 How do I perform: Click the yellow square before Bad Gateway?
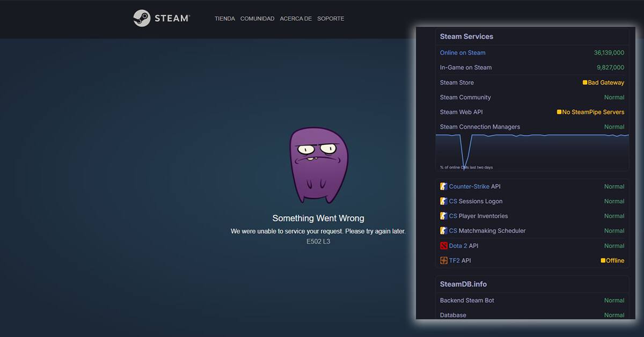[585, 83]
